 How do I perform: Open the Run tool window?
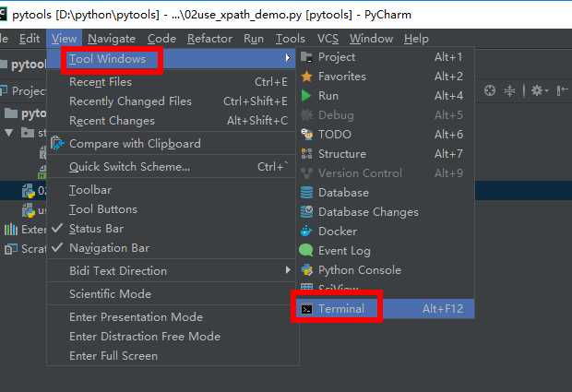pyautogui.click(x=386, y=96)
